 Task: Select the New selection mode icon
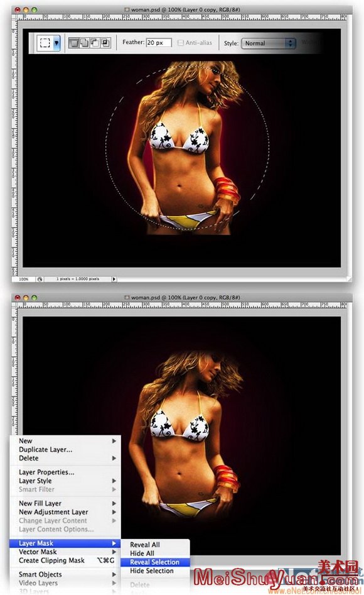click(73, 43)
